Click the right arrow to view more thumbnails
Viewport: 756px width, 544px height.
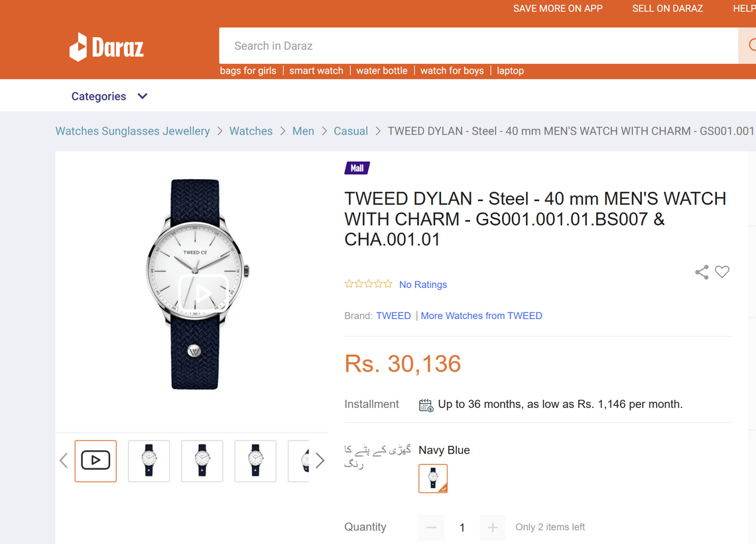coord(320,460)
